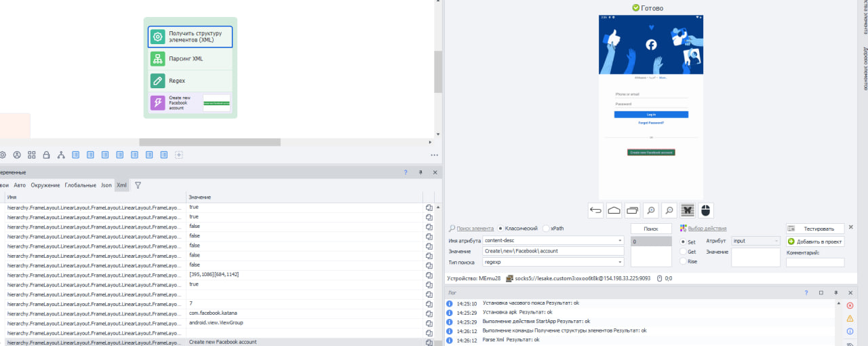Click the "Phone or email" field in the emulator
Viewport: 868px width, 346px height.
point(651,94)
